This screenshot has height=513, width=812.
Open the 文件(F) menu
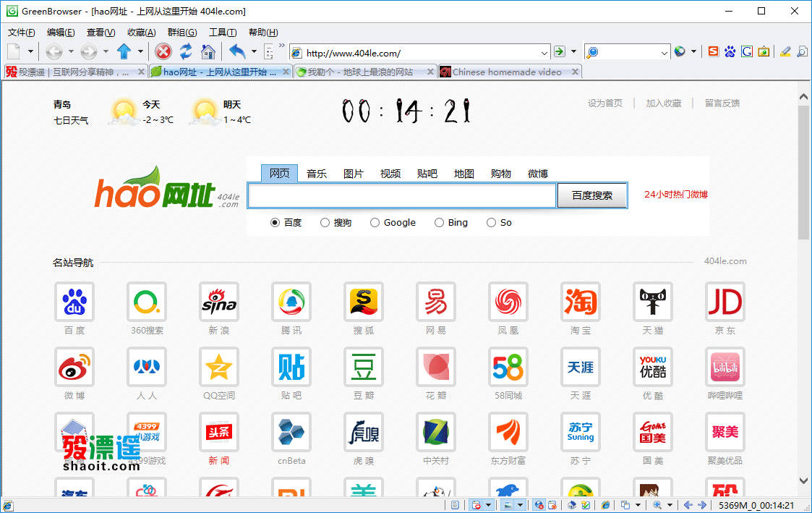coord(21,32)
